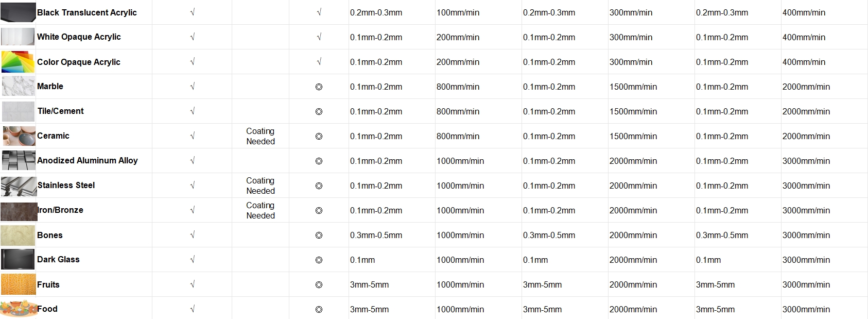This screenshot has width=868, height=319.
Task: Click the Food thumbnail image
Action: [x=19, y=309]
